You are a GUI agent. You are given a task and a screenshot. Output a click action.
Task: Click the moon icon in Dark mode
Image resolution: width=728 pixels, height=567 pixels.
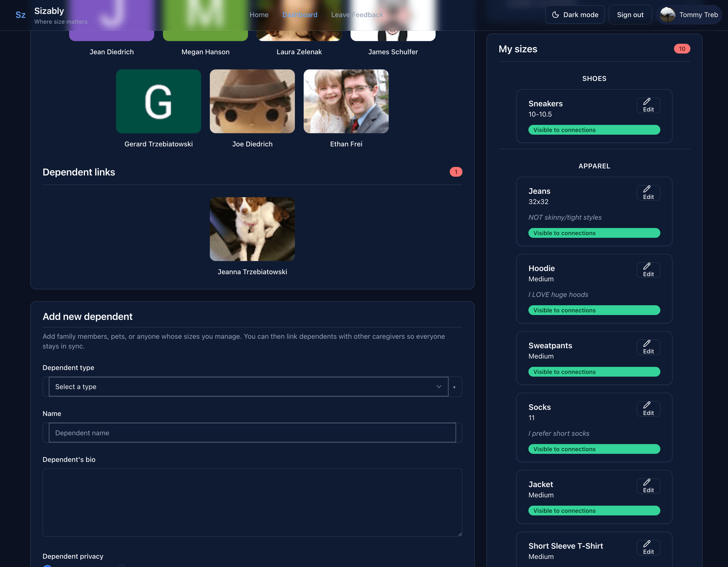tap(555, 15)
